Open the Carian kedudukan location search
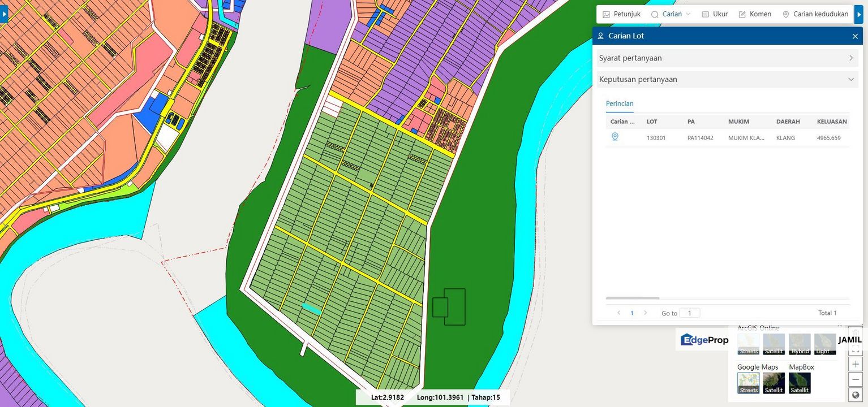 click(x=815, y=14)
